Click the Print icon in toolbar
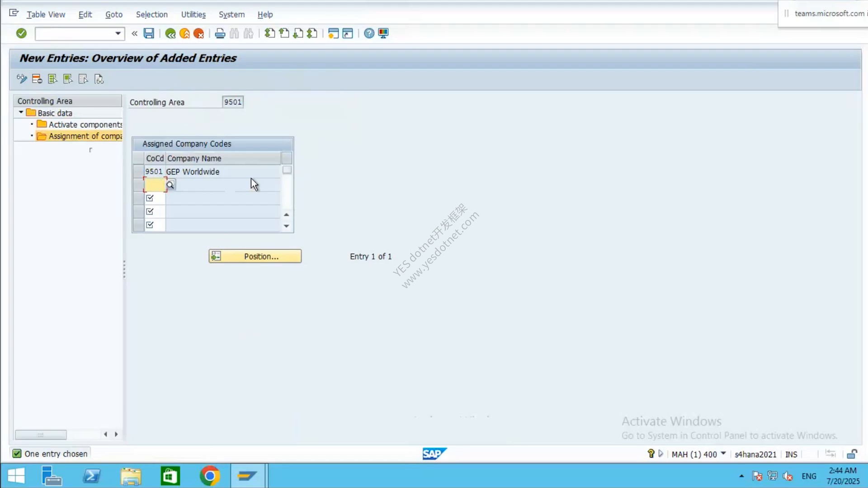The width and height of the screenshot is (868, 488). tap(220, 33)
